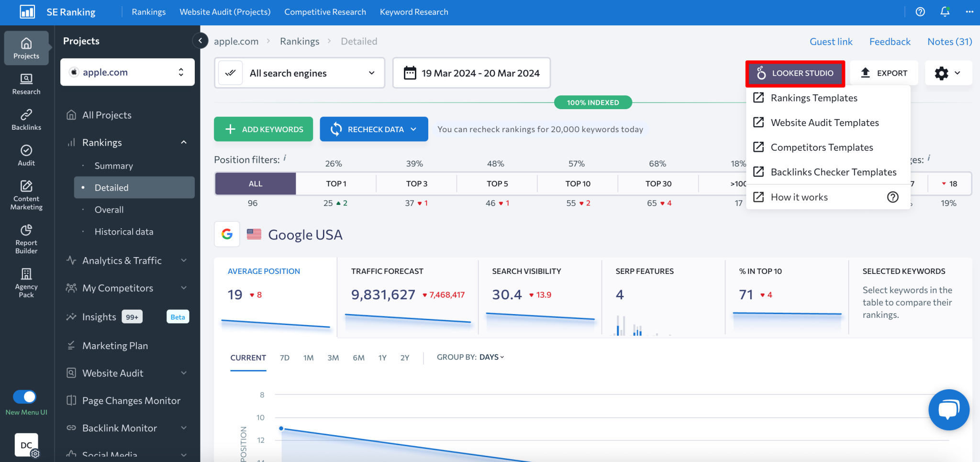
Task: Open the Projects panel icon in sidebar
Action: [x=26, y=48]
